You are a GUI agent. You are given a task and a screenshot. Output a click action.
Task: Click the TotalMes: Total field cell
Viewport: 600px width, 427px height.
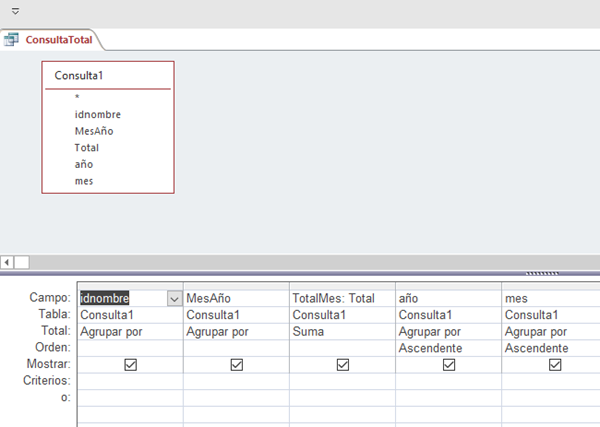[342, 298]
